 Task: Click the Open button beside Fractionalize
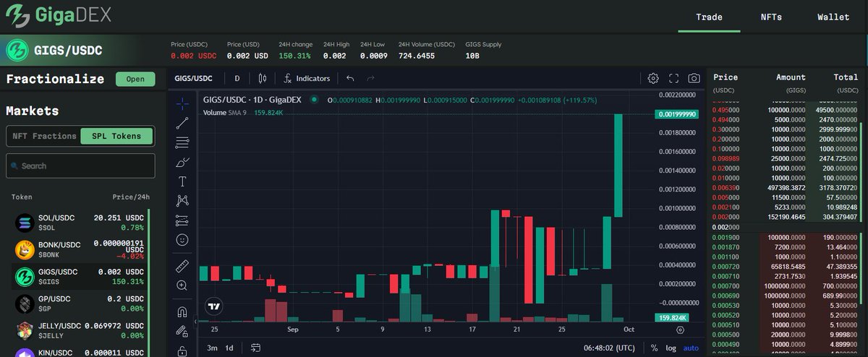[135, 79]
